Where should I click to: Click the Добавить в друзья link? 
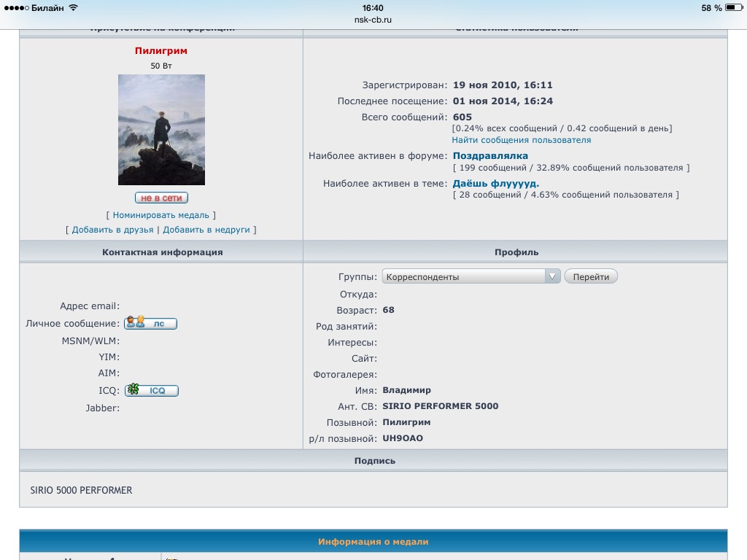(112, 230)
